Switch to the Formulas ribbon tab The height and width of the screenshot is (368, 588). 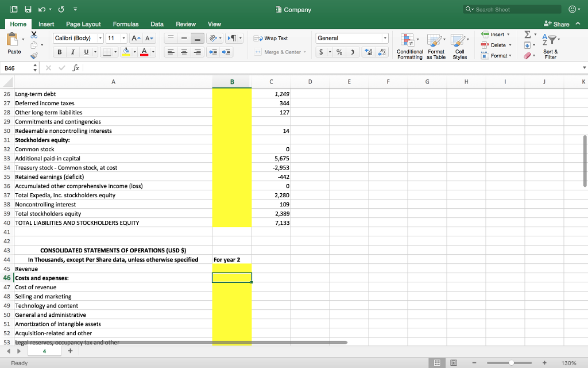point(125,24)
